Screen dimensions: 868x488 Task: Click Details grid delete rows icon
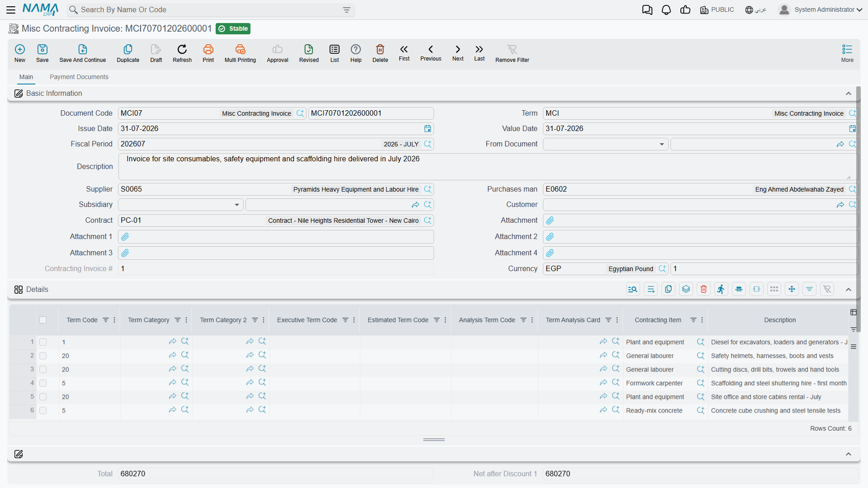(x=703, y=289)
